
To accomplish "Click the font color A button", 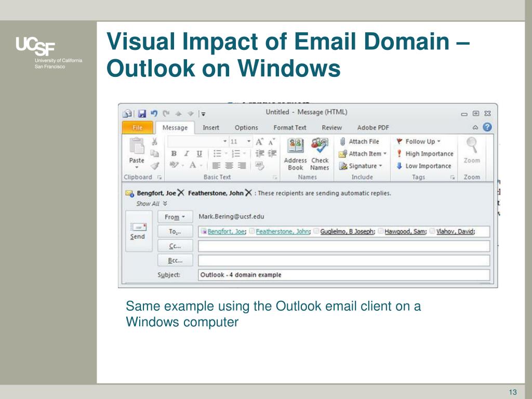I will tap(193, 166).
